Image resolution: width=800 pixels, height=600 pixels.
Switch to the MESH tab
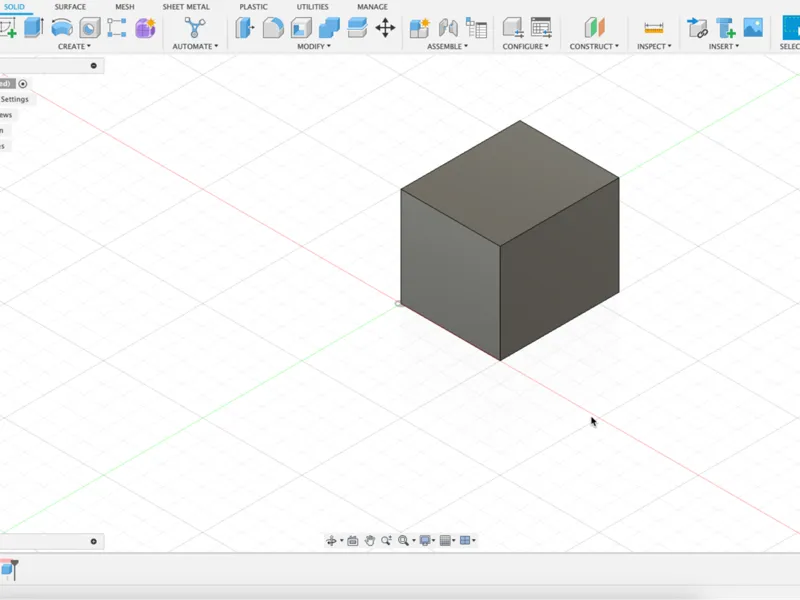tap(125, 7)
